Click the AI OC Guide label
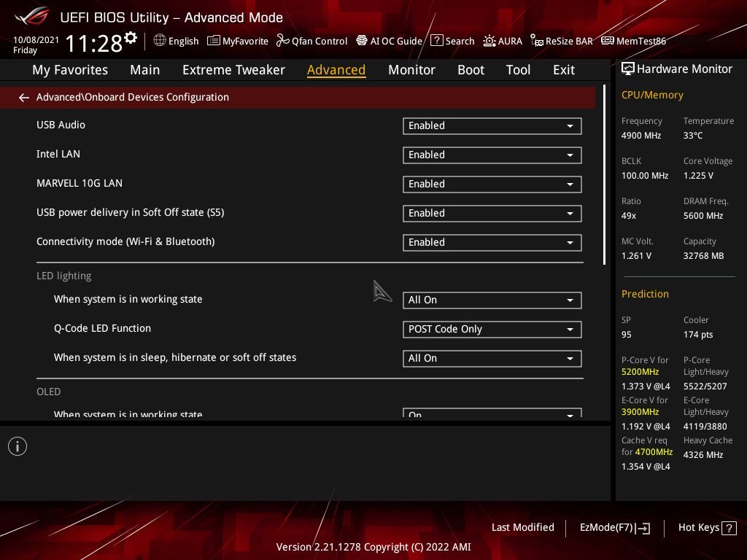Image resolution: width=747 pixels, height=560 pixels. pos(396,41)
